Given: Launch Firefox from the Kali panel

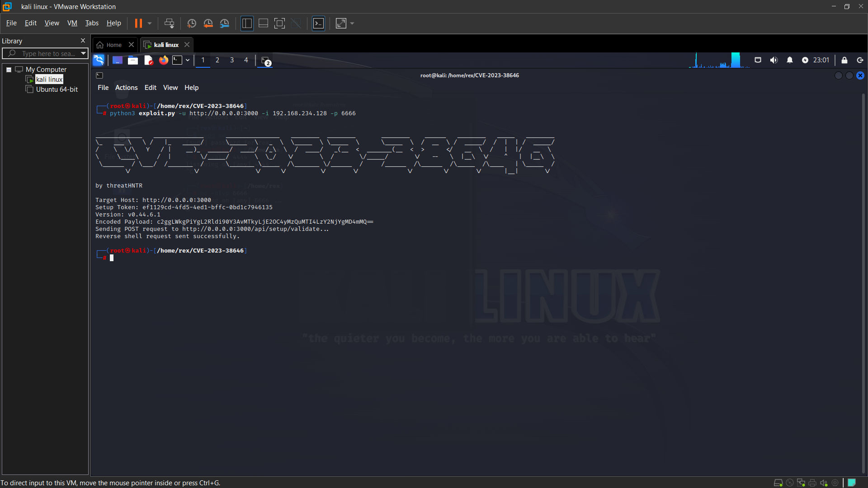Looking at the screenshot, I should (x=163, y=60).
